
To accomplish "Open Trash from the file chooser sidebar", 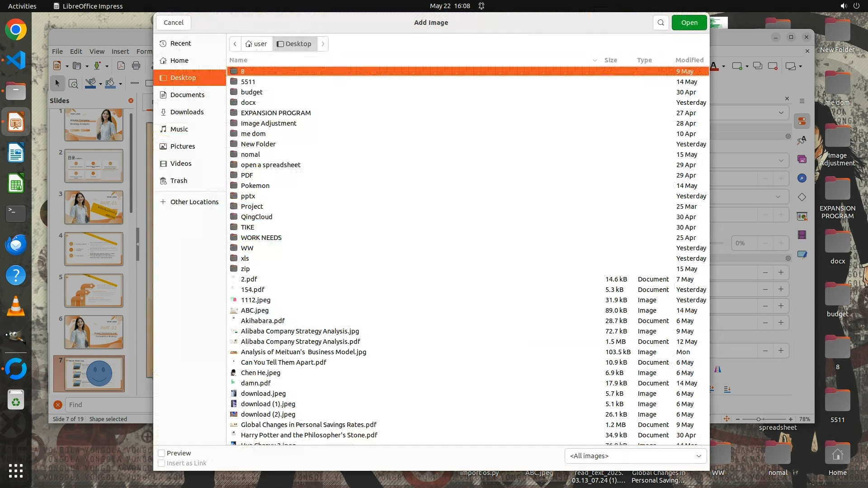I will (x=178, y=181).
